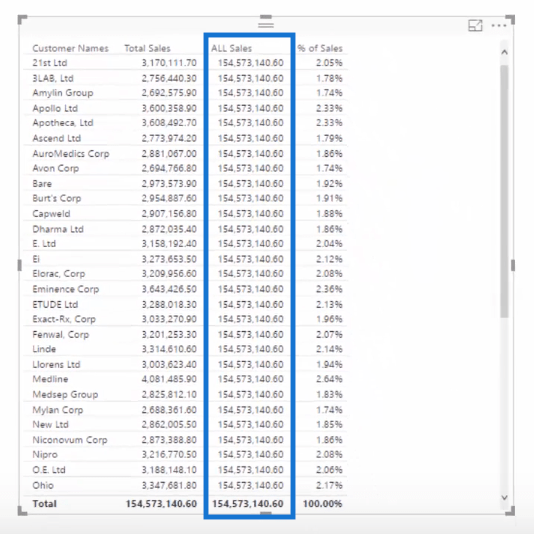
Task: Select Total Sales value 4,081,485.90
Action: tap(169, 379)
